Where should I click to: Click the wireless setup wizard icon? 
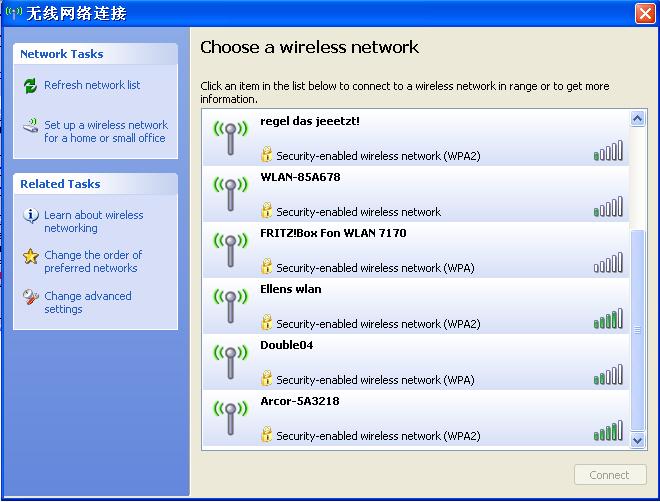coord(31,125)
